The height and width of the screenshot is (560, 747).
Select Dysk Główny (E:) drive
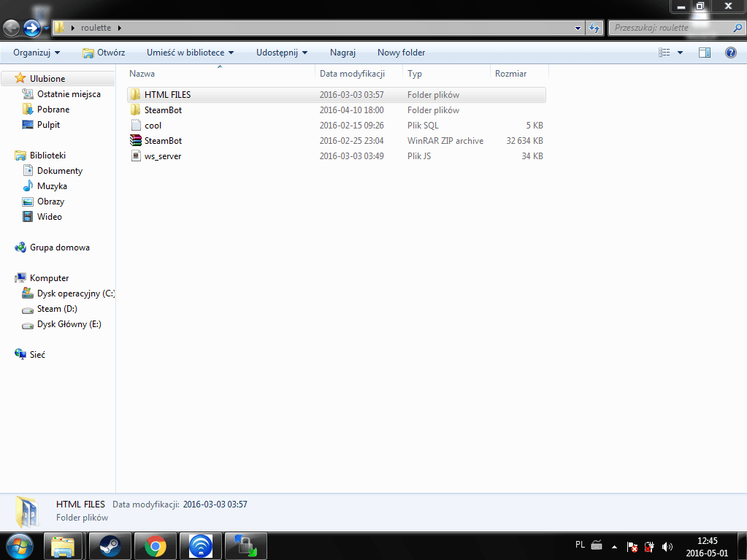coord(69,324)
